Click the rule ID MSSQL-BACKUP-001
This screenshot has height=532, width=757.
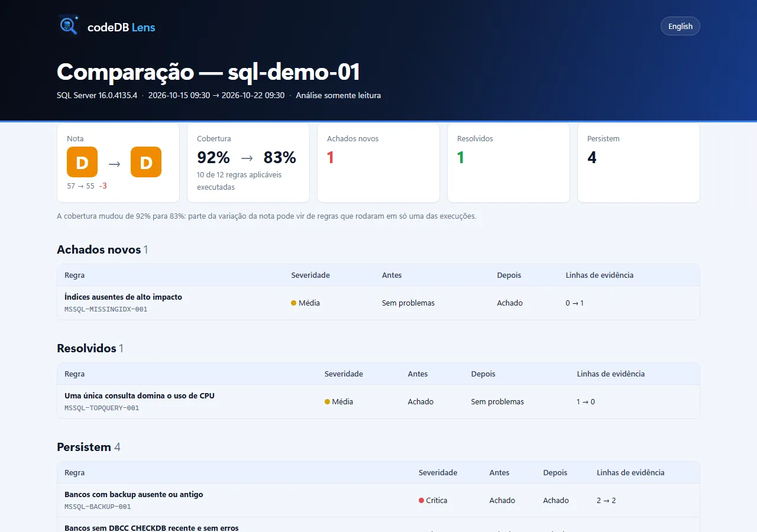coord(98,507)
